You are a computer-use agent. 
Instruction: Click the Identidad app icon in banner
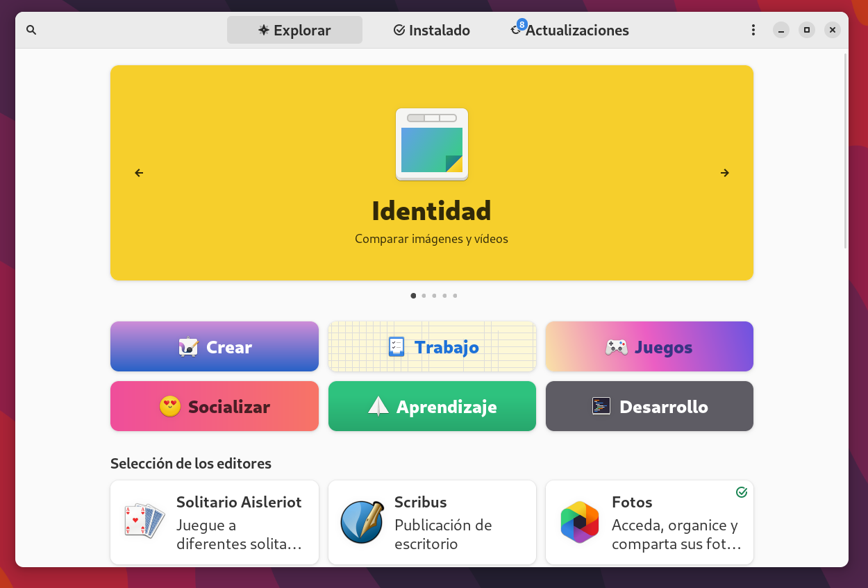432,144
